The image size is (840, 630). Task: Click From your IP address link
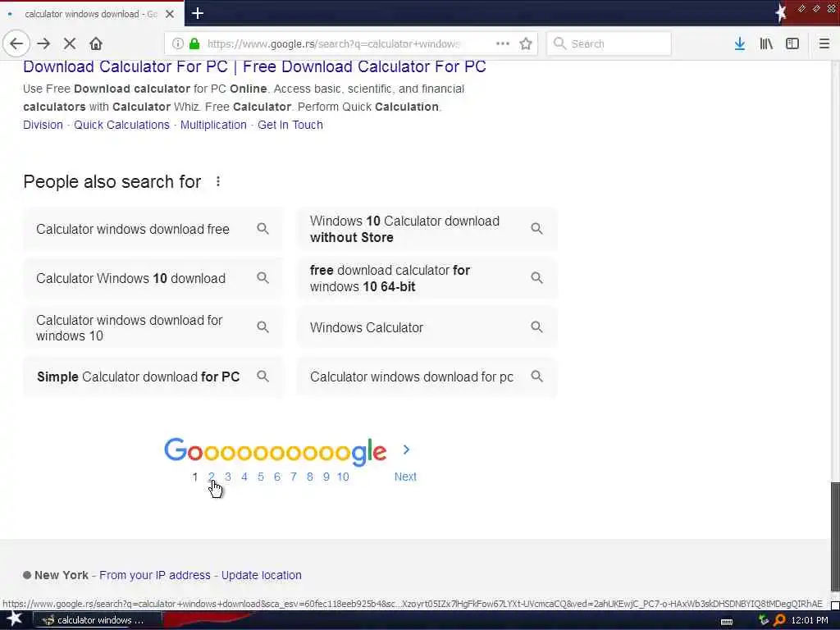[155, 575]
